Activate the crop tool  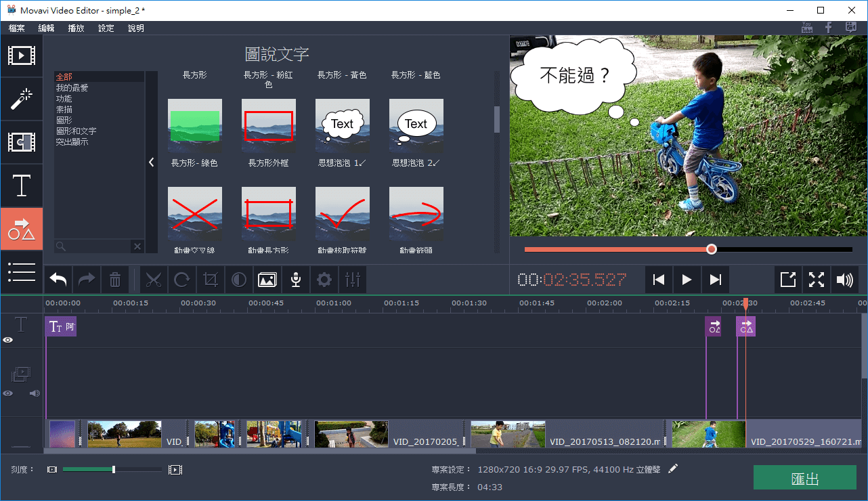[x=211, y=280]
